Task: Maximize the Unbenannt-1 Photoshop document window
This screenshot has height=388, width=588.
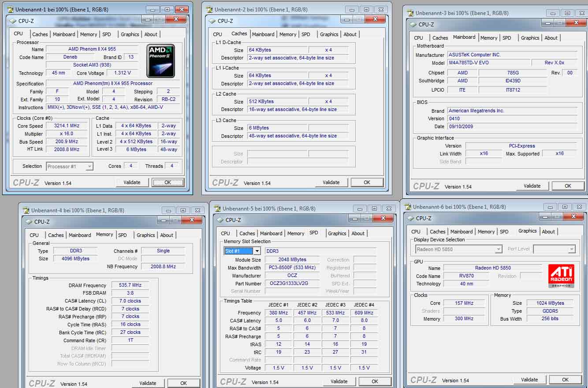Action: (167, 9)
